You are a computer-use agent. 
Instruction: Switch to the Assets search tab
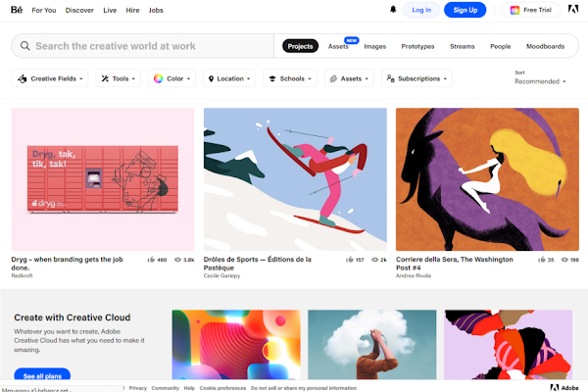pos(338,46)
